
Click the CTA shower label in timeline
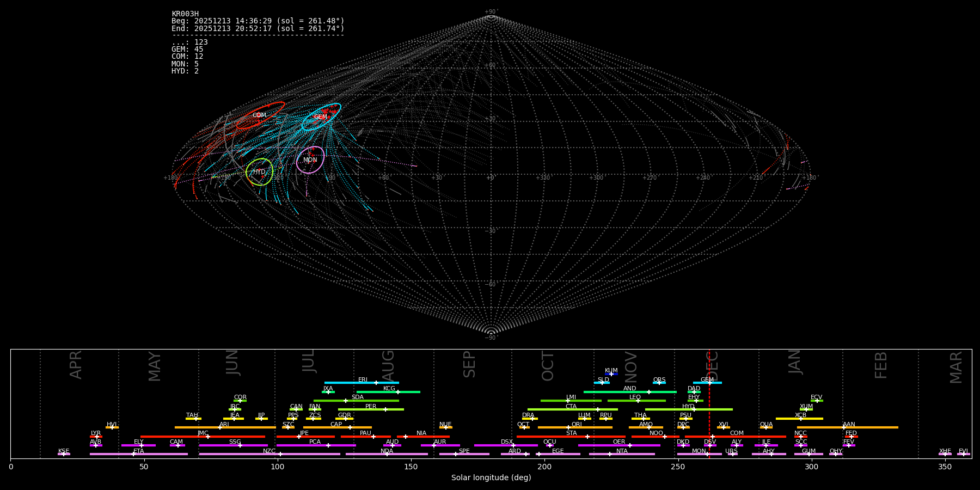pos(571,407)
